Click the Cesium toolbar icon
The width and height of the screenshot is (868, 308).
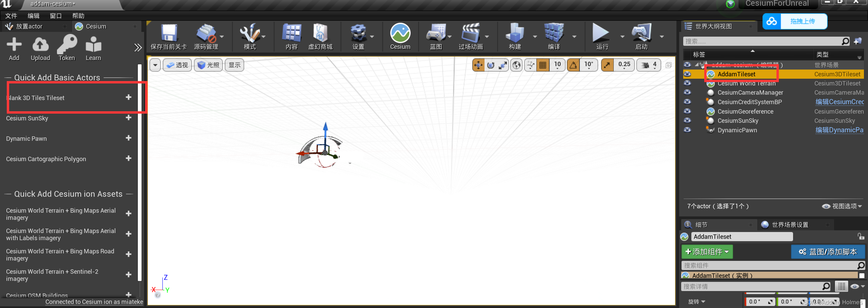click(400, 37)
